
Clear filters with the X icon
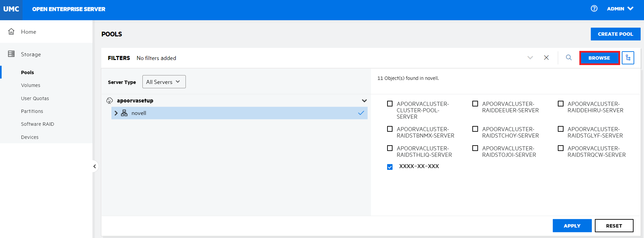tap(546, 58)
